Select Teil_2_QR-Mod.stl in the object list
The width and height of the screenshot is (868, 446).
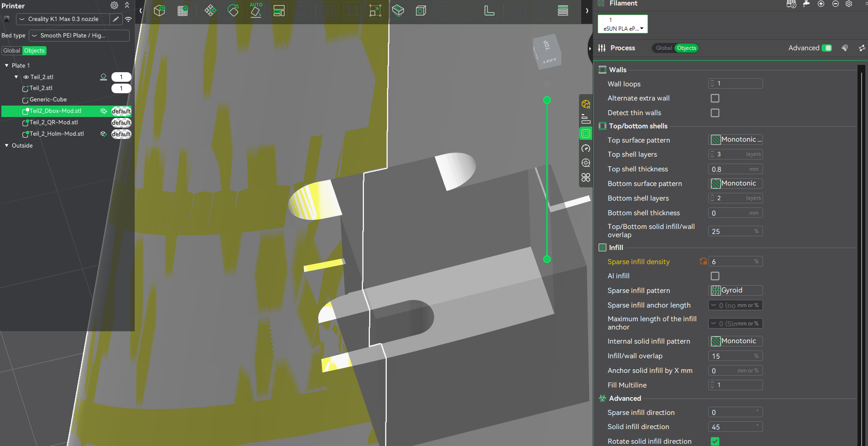coord(53,122)
